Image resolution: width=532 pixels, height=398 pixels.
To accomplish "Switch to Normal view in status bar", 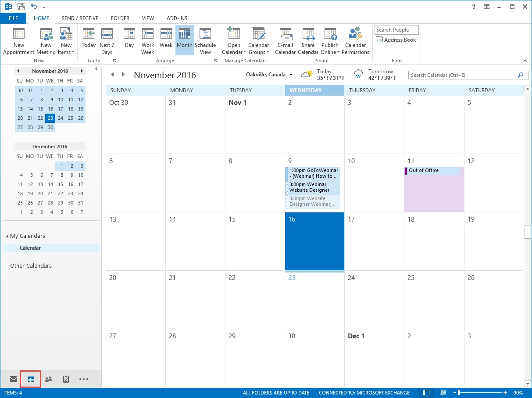I will (427, 392).
